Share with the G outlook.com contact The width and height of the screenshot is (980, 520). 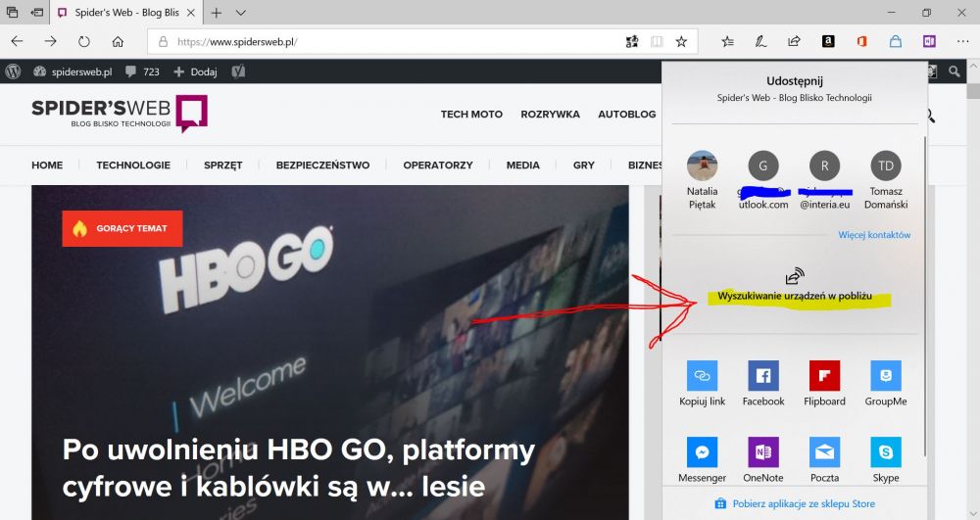point(763,180)
